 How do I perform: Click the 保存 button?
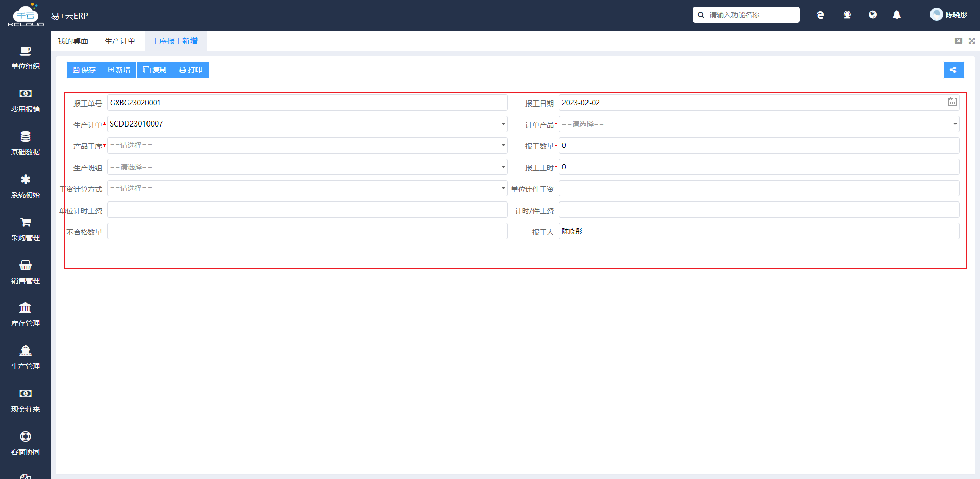[84, 70]
